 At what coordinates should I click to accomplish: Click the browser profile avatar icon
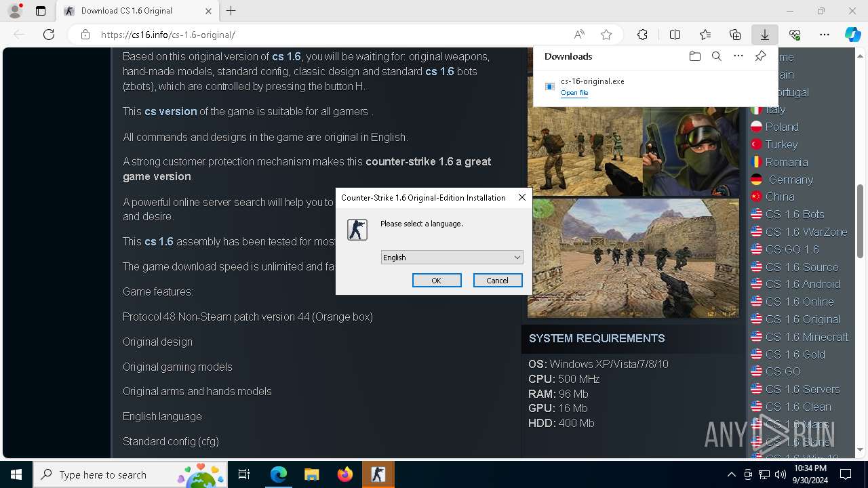(15, 11)
